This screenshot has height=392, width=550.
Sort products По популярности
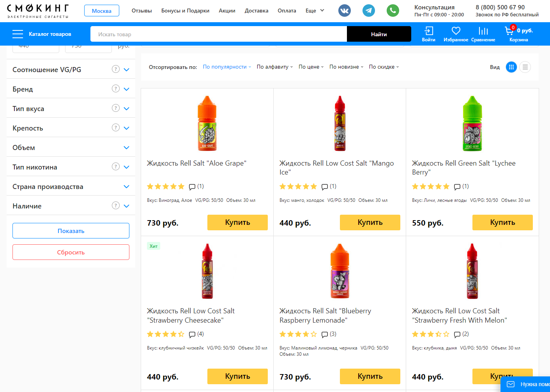pyautogui.click(x=227, y=67)
